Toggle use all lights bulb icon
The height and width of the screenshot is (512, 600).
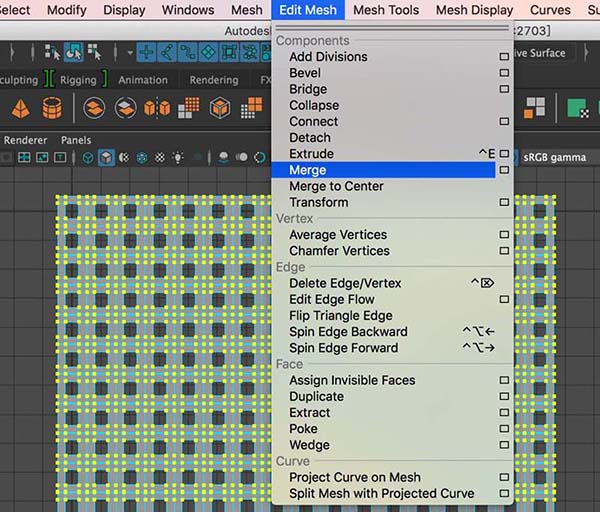tap(178, 157)
